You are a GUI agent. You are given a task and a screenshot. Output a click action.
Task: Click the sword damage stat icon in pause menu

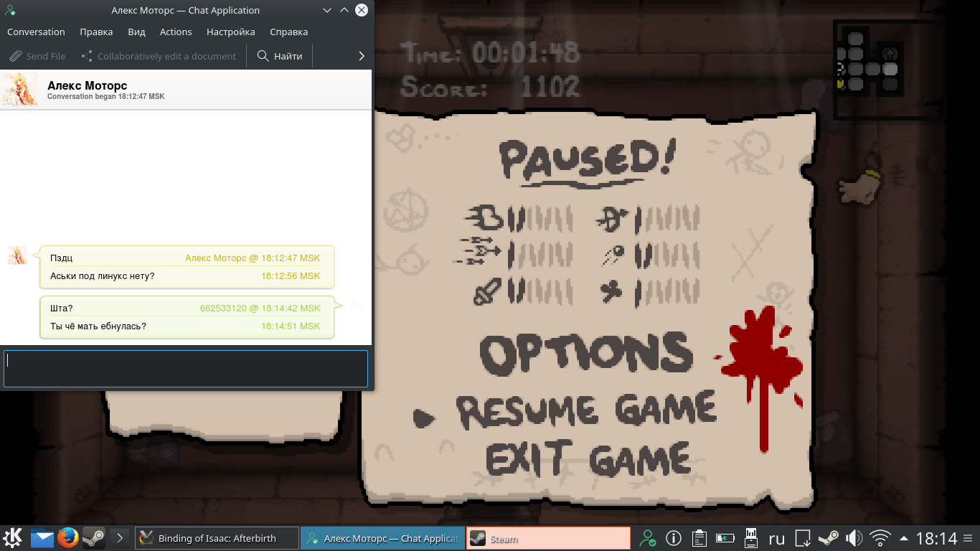pos(488,291)
